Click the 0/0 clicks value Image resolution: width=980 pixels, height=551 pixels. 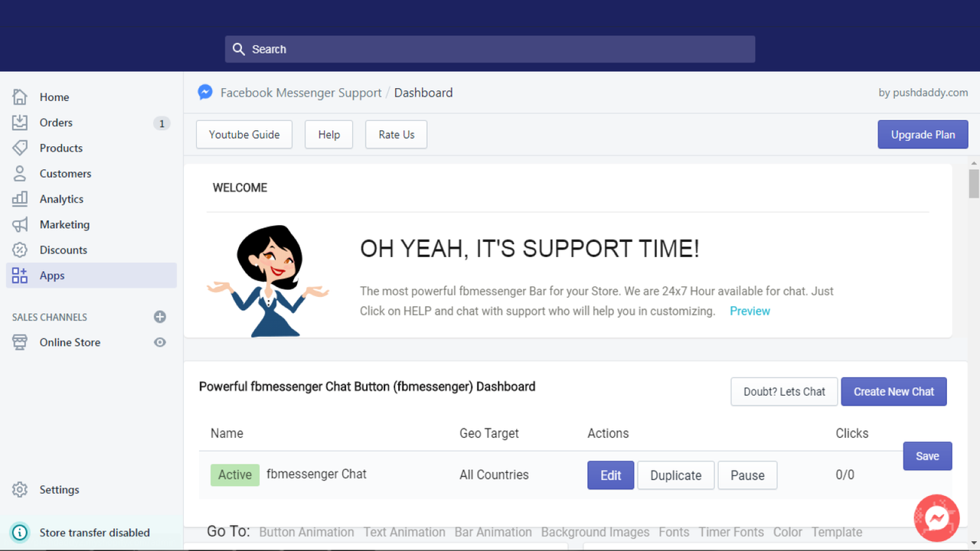click(x=845, y=474)
